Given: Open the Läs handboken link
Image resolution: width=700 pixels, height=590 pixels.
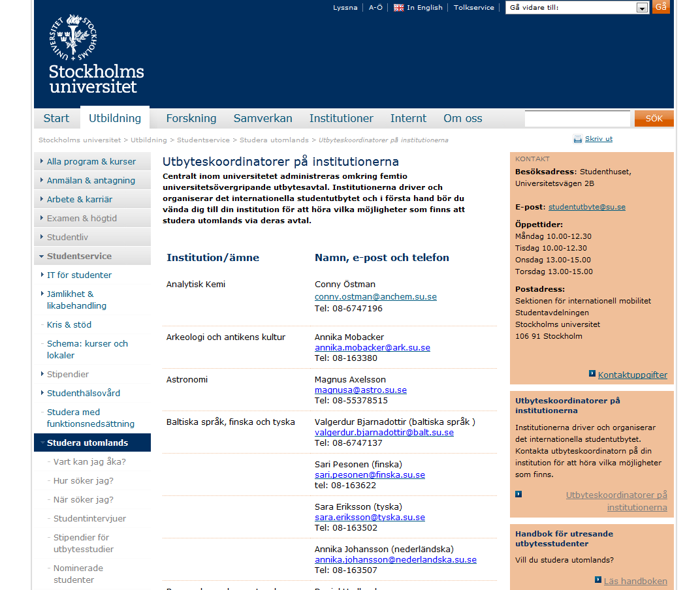Looking at the screenshot, I should point(635,581).
